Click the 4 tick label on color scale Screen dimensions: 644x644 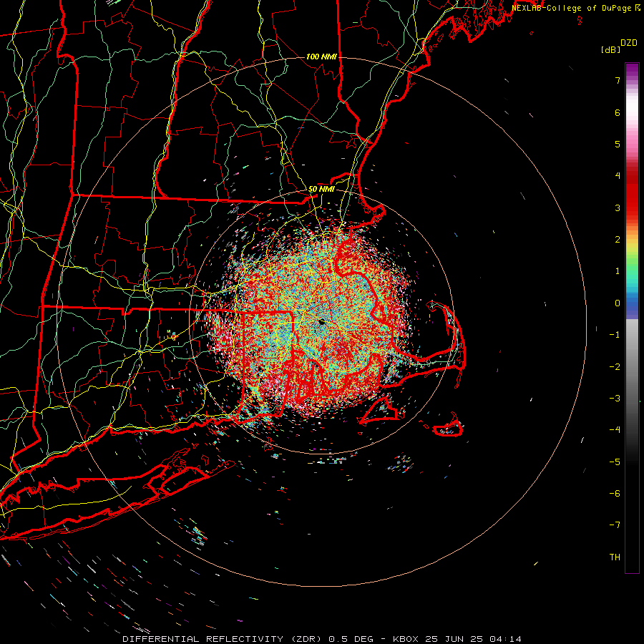pyautogui.click(x=618, y=176)
